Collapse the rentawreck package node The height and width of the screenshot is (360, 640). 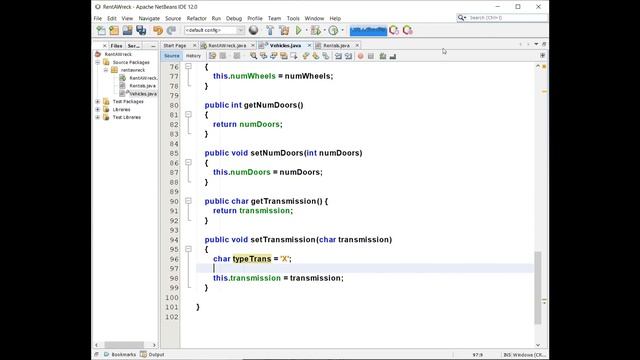(x=106, y=70)
